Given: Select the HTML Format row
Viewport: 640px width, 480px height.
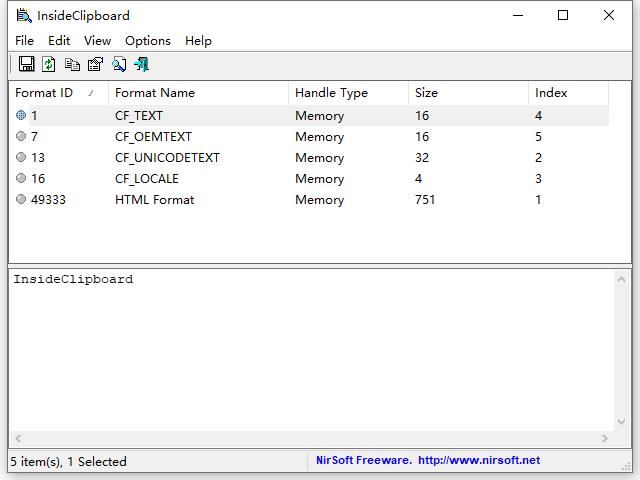Looking at the screenshot, I should pos(155,200).
